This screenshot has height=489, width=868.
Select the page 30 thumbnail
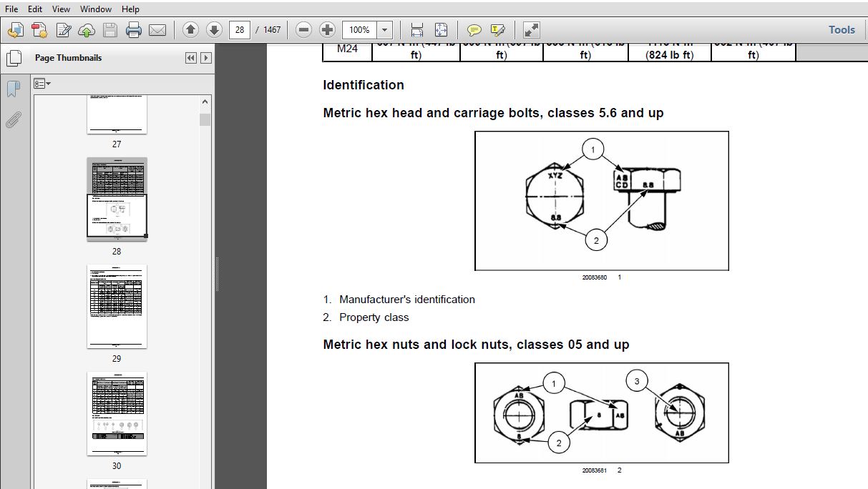coord(117,413)
